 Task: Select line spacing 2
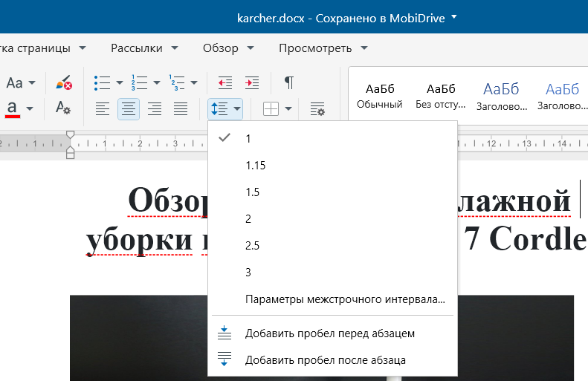click(x=332, y=219)
